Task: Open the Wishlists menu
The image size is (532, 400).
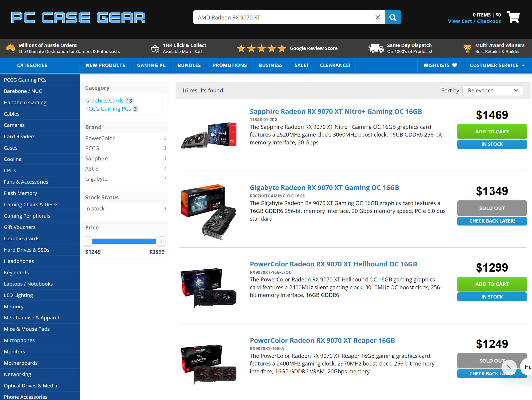Action: pyautogui.click(x=440, y=65)
